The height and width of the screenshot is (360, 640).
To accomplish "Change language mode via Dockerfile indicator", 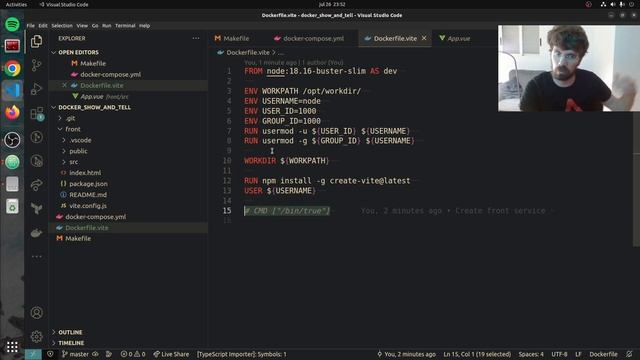I will click(x=603, y=354).
